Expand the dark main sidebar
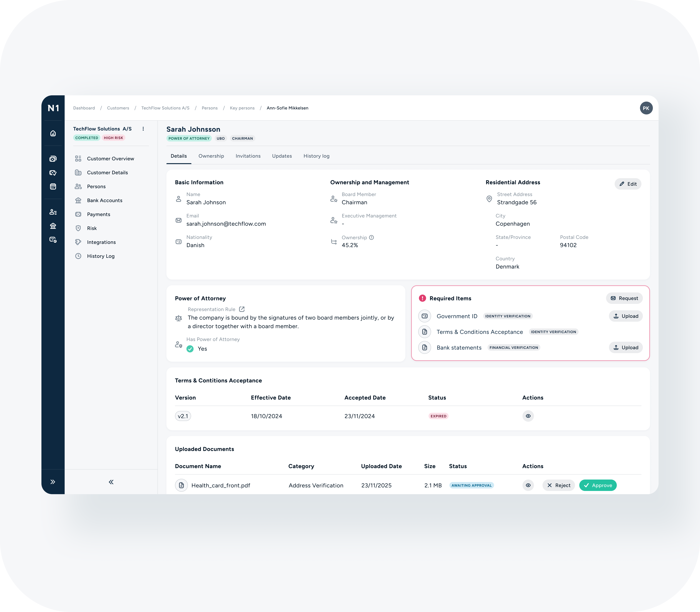This screenshot has width=700, height=612. (x=53, y=482)
